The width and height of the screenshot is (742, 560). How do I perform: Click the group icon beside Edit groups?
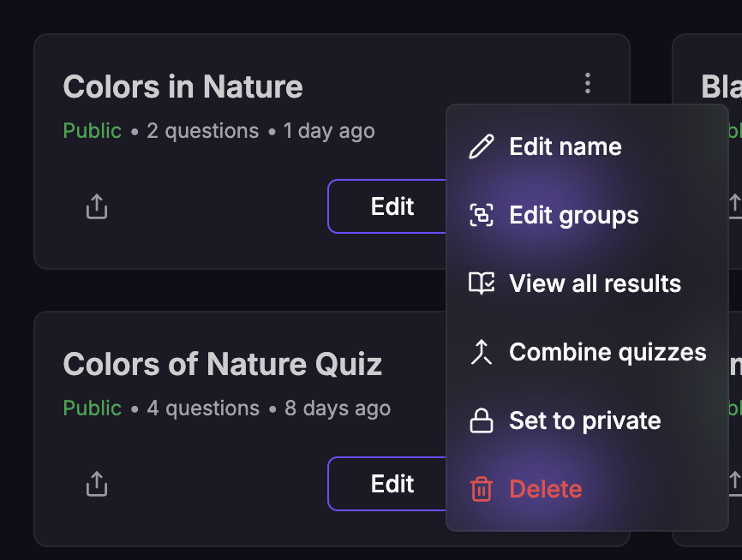click(482, 215)
